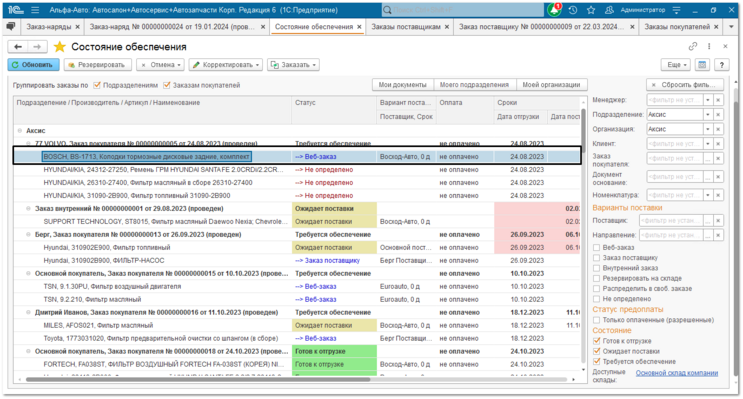Open the Менеджер filter dropdown arrow
The image size is (743, 399).
(x=708, y=100)
